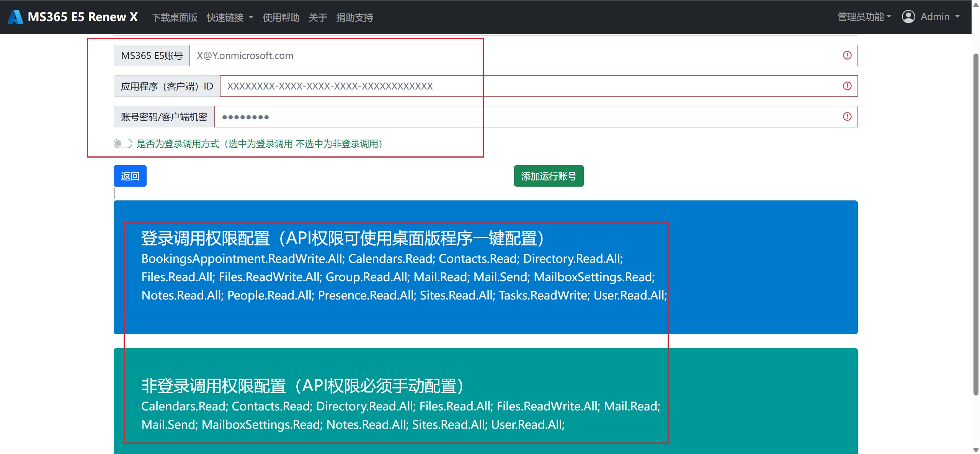Click the page vertical scrollbar thumb
The width and height of the screenshot is (980, 454).
(976, 224)
